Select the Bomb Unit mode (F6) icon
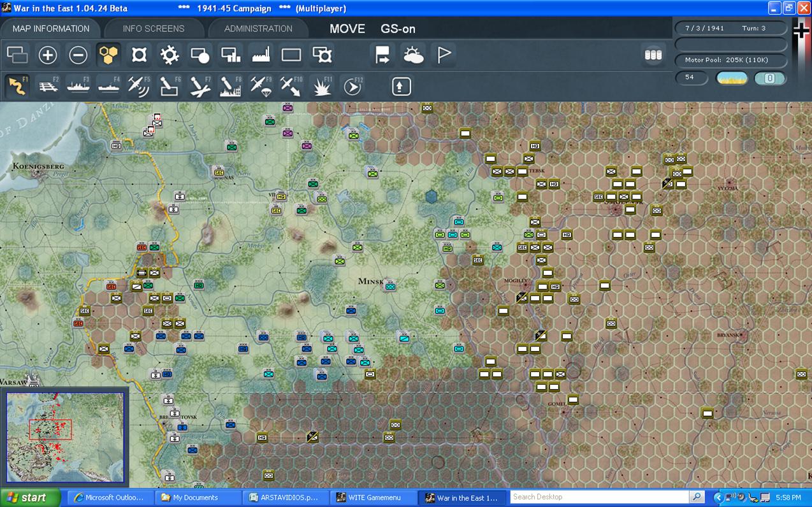Image resolution: width=812 pixels, height=507 pixels. 170,86
